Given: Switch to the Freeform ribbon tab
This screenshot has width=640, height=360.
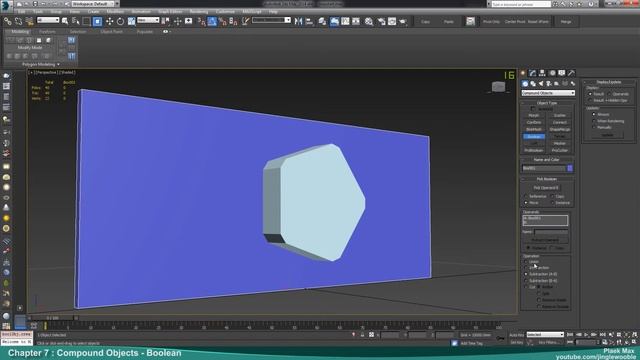Looking at the screenshot, I should point(47,31).
